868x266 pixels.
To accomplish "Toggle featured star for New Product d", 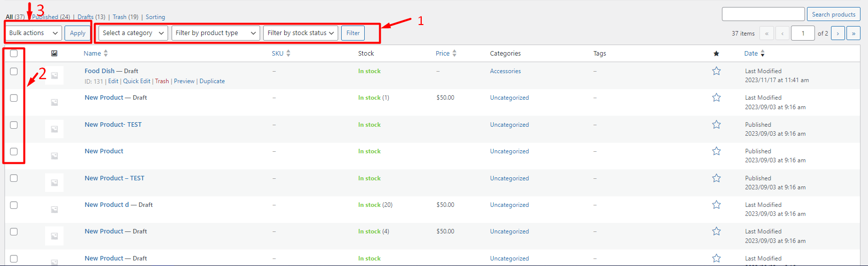I will pos(716,204).
